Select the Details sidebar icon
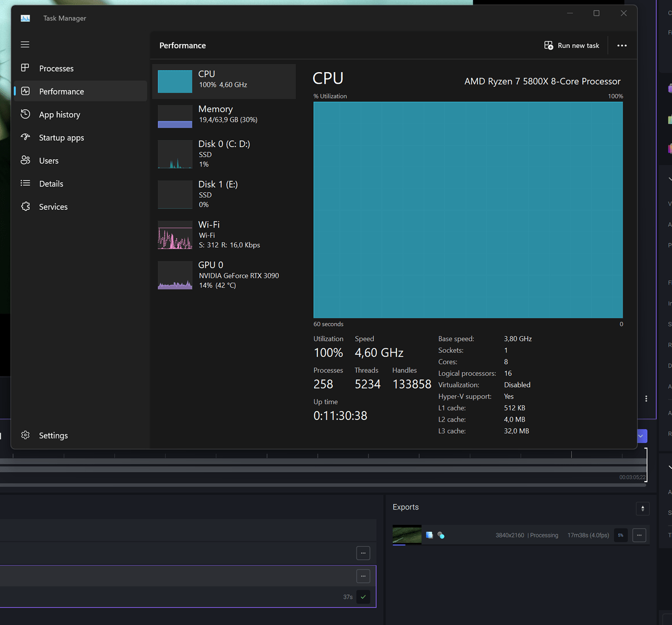The width and height of the screenshot is (672, 625). (x=25, y=183)
